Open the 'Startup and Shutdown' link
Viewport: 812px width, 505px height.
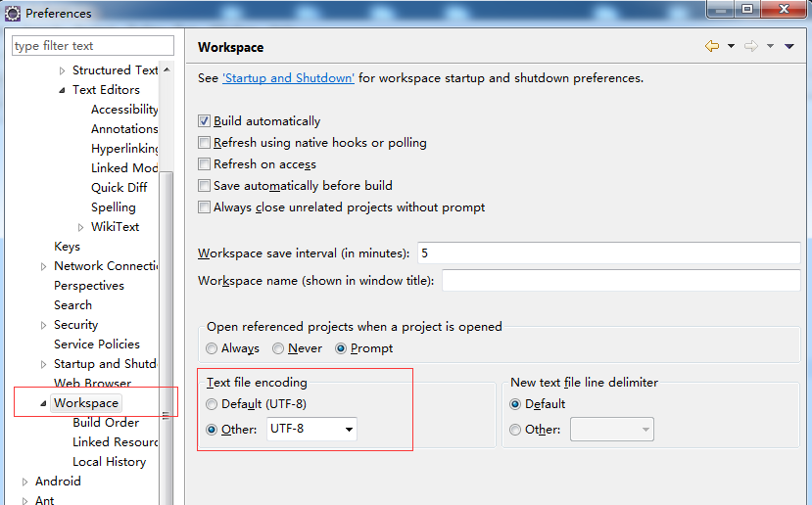coord(288,78)
